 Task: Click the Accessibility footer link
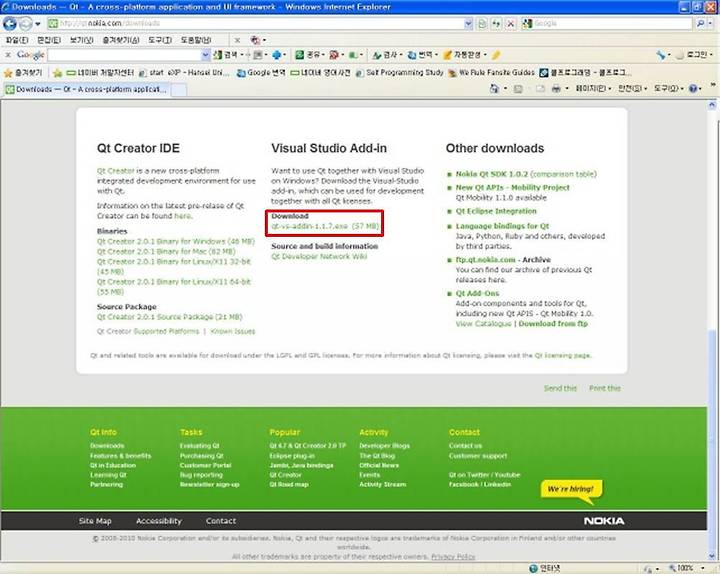[159, 521]
